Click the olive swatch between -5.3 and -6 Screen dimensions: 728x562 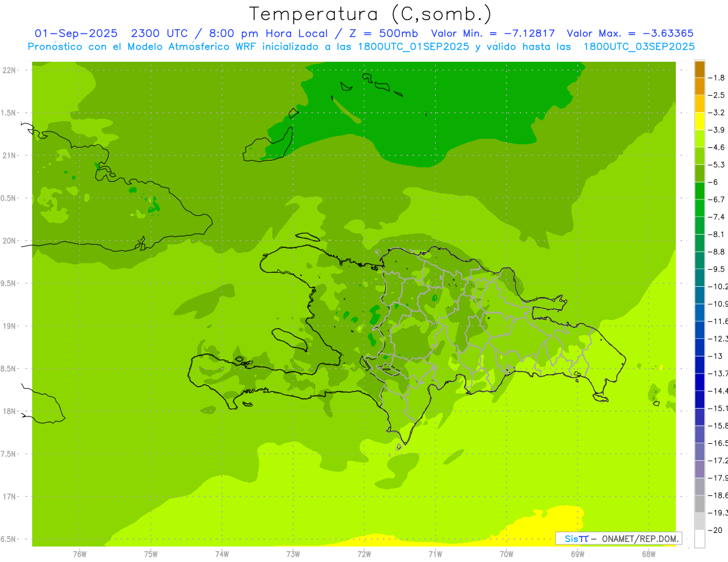pyautogui.click(x=699, y=173)
